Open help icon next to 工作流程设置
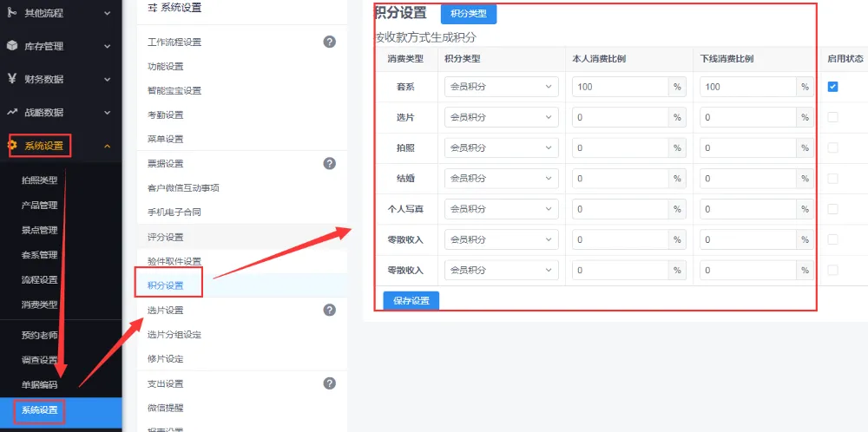The image size is (868, 432). 329,42
